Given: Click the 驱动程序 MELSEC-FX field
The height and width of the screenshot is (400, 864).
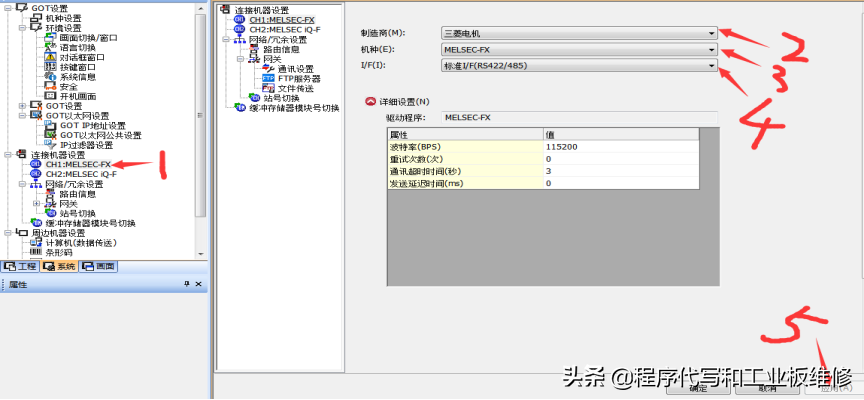Looking at the screenshot, I should tap(580, 117).
